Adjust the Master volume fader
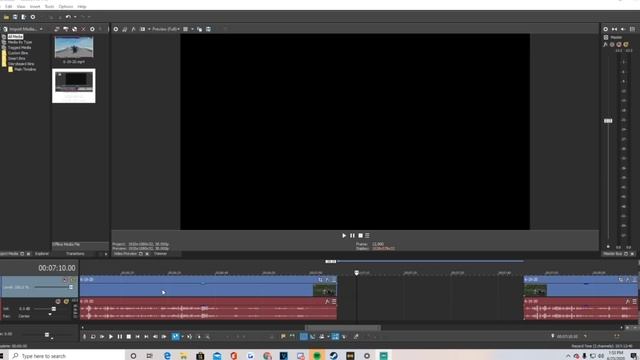The height and width of the screenshot is (360, 640). [x=608, y=121]
